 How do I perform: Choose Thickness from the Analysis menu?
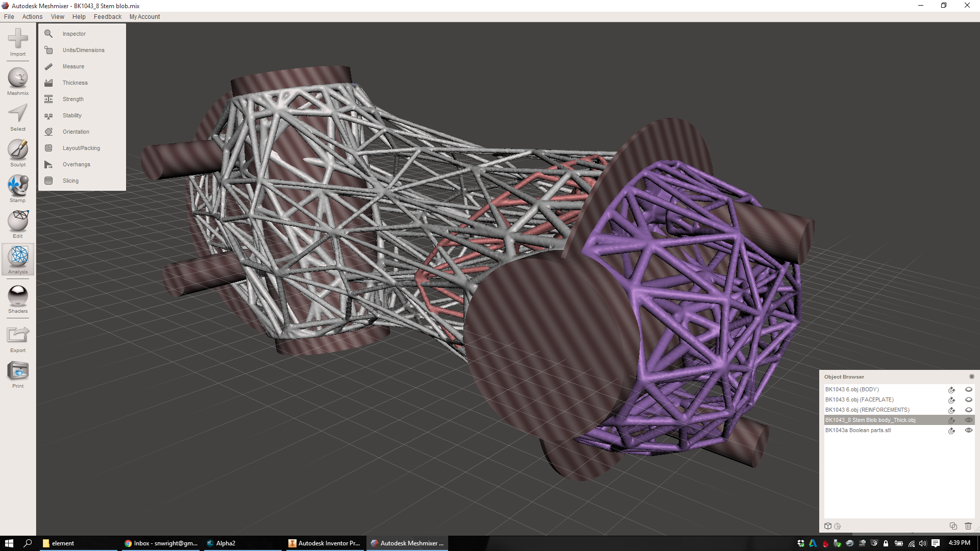[75, 82]
